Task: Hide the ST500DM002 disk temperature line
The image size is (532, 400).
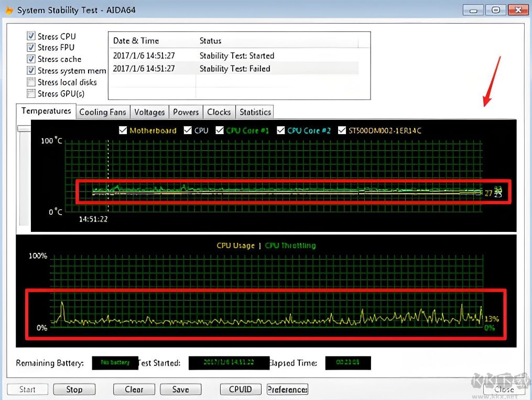Action: [x=343, y=130]
